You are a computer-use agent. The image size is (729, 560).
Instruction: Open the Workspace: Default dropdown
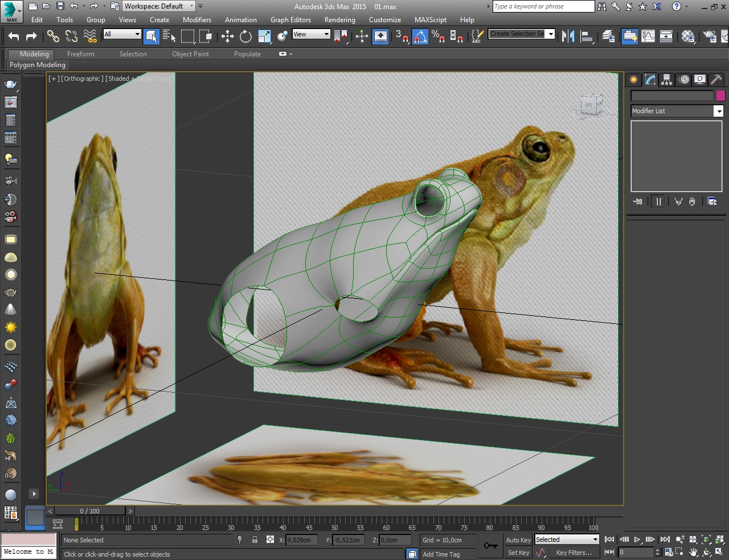coord(159,6)
